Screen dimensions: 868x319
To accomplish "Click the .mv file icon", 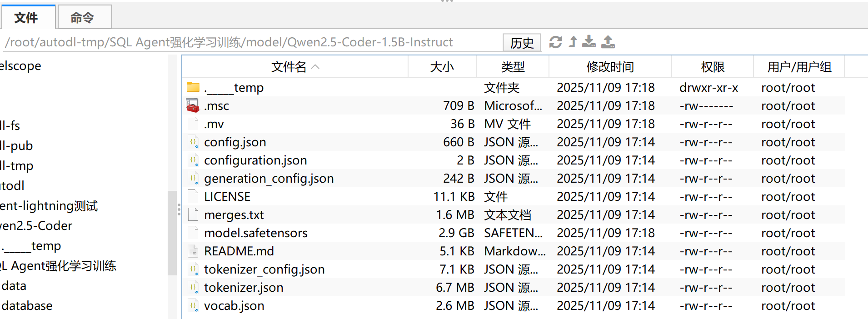I will tap(194, 124).
